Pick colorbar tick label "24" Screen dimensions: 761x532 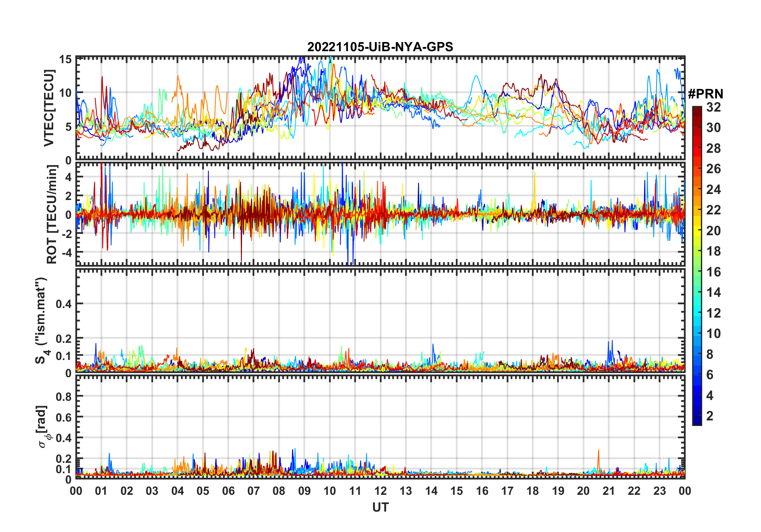[713, 190]
